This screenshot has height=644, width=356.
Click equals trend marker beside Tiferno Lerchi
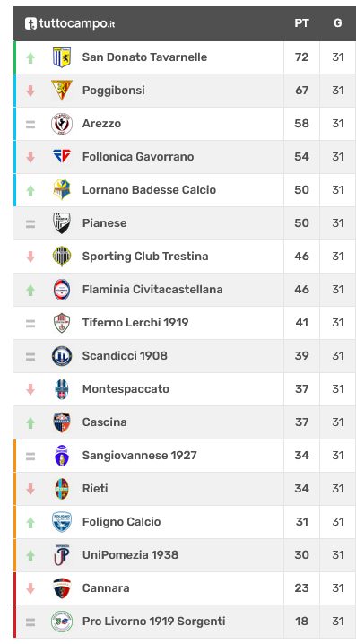coord(30,324)
